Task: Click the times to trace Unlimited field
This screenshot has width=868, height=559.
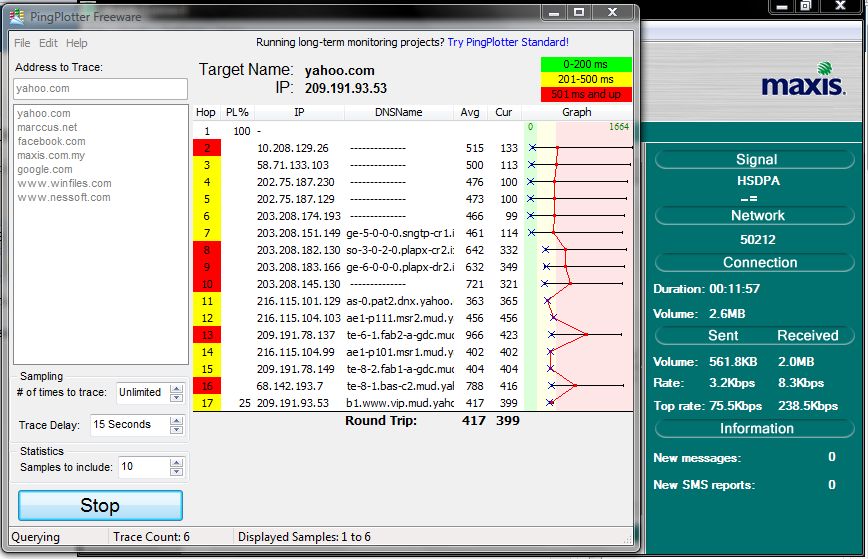Action: coord(143,392)
